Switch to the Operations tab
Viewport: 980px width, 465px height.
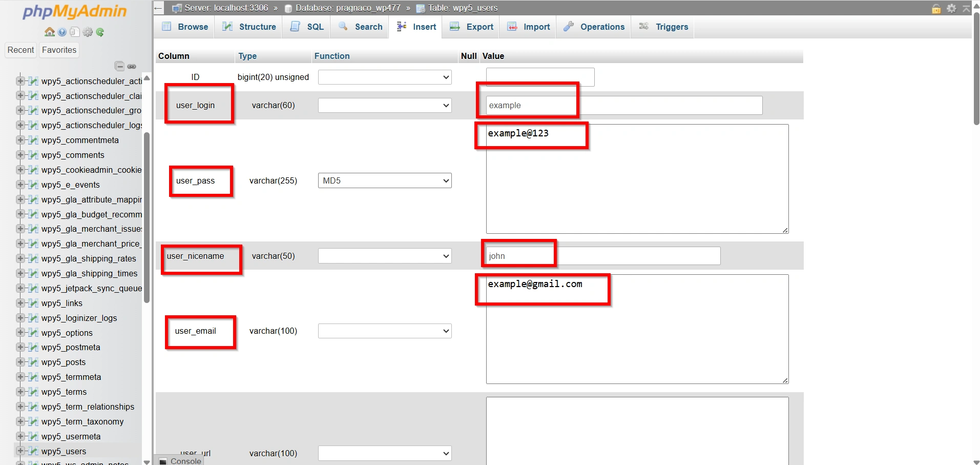(x=594, y=27)
